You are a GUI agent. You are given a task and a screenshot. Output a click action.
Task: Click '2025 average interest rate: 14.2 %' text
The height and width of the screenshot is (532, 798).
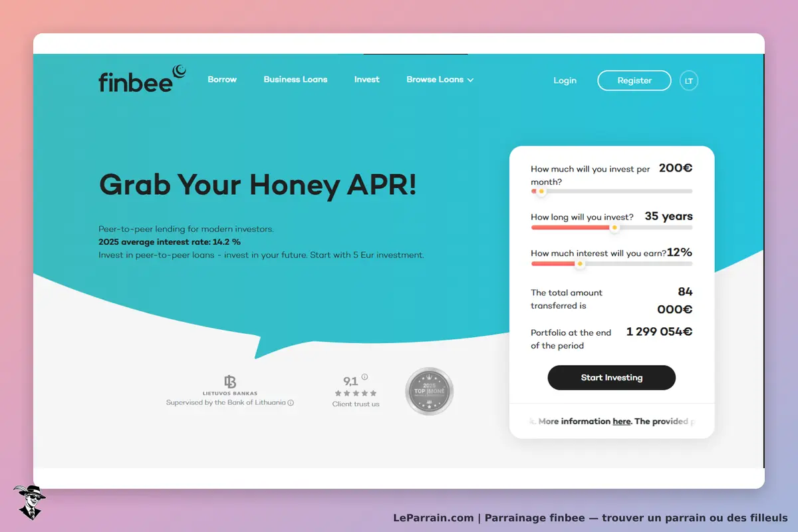[x=170, y=242]
